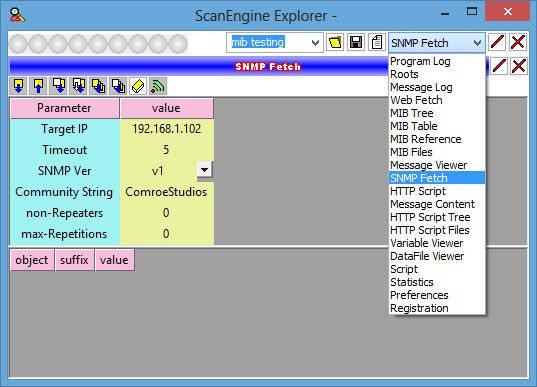Click the yellow page with up arrow icon
The image size is (537, 387).
pos(38,86)
